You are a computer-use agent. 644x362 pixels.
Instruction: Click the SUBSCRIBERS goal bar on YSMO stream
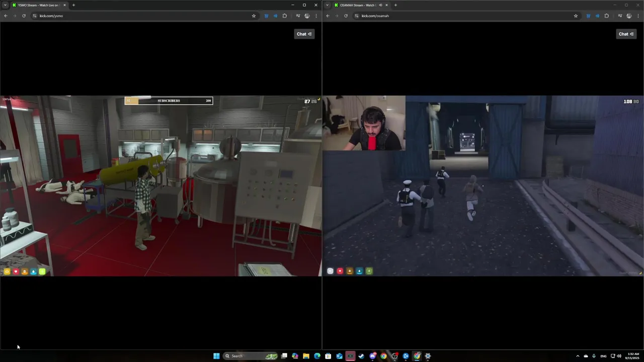[169, 101]
